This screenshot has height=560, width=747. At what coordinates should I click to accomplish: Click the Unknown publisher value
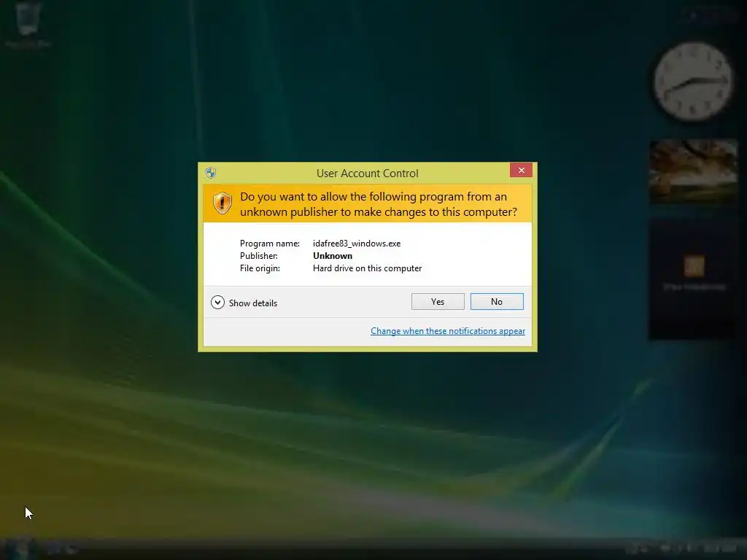pyautogui.click(x=333, y=256)
